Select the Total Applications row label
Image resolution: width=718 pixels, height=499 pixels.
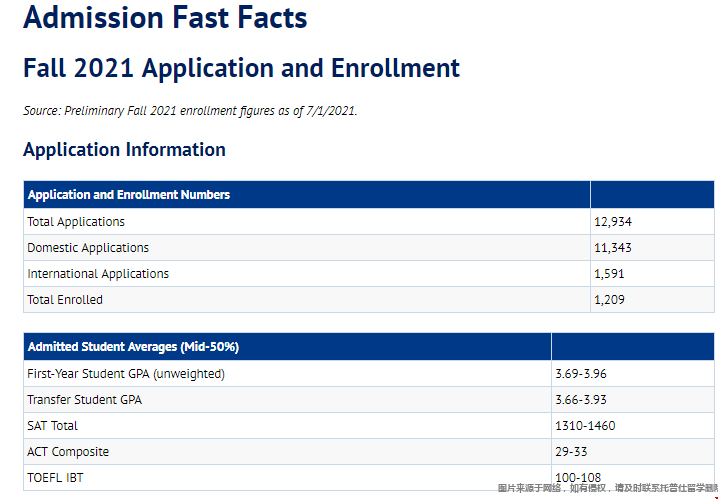(x=76, y=222)
